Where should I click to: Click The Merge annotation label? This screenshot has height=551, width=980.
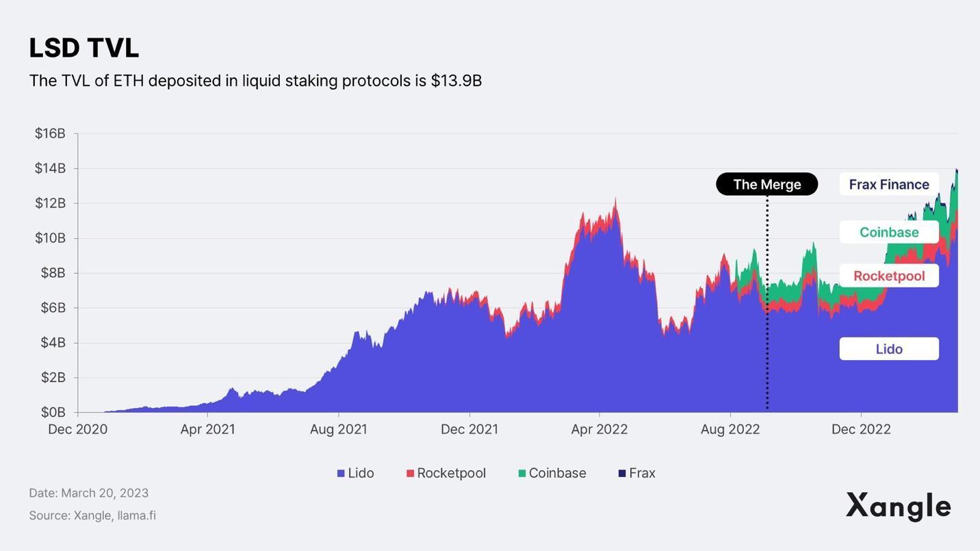[x=766, y=184]
